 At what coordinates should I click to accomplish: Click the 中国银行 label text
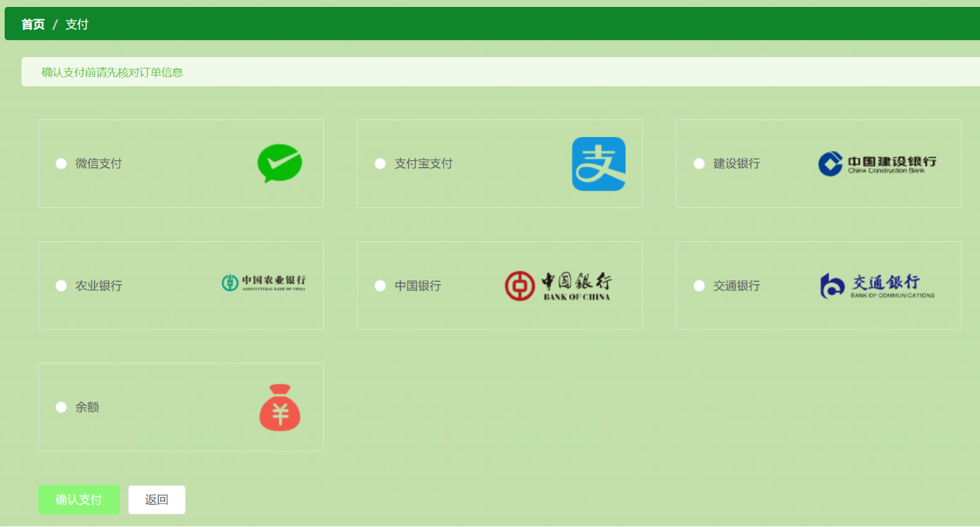pos(418,285)
